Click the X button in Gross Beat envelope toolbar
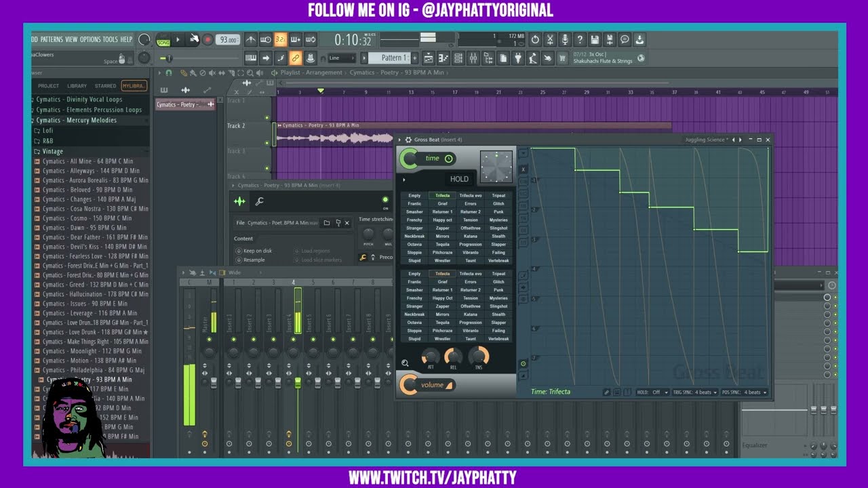 pyautogui.click(x=523, y=169)
